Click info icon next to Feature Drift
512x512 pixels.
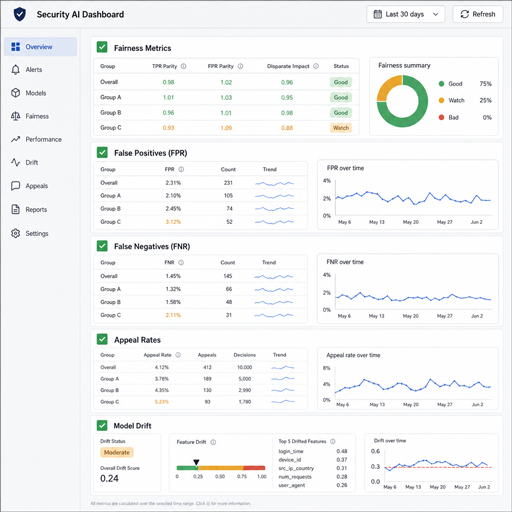pos(213,442)
